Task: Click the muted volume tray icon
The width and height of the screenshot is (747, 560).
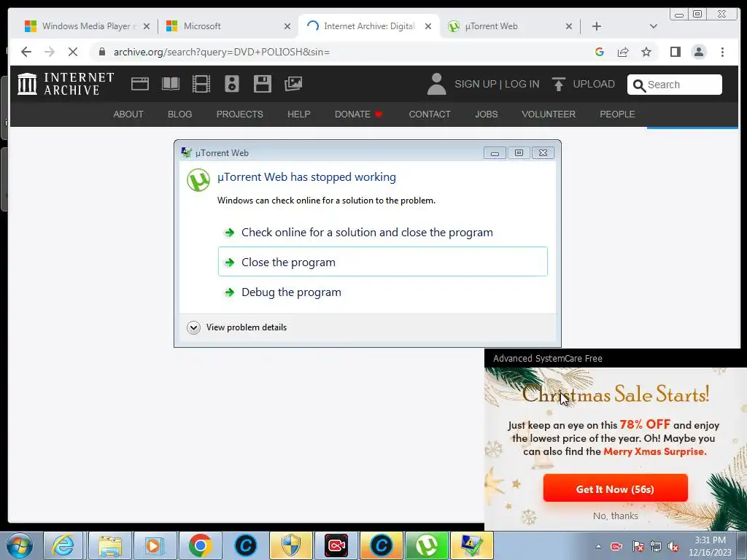Action: pyautogui.click(x=673, y=547)
